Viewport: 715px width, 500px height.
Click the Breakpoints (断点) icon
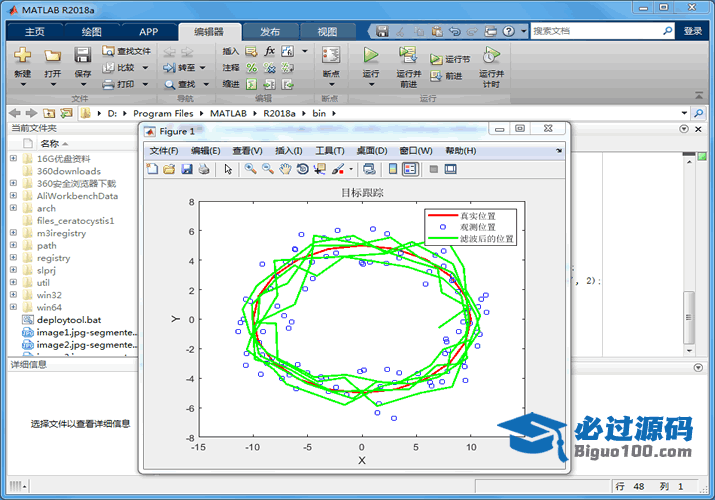coord(330,55)
